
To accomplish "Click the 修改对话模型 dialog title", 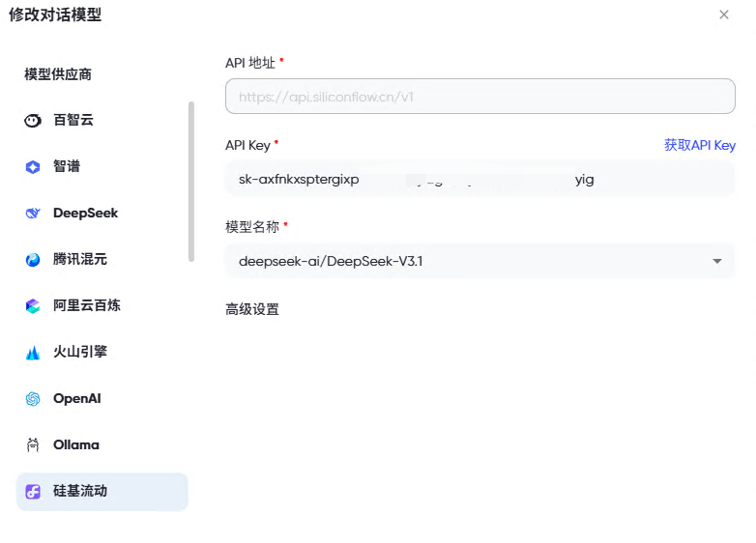I will click(55, 14).
